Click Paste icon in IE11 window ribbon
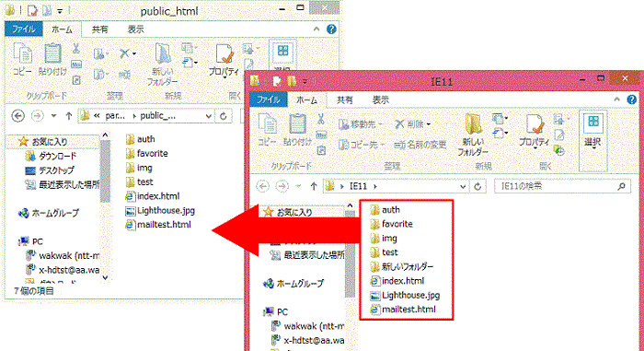644x351 pixels. [x=297, y=130]
